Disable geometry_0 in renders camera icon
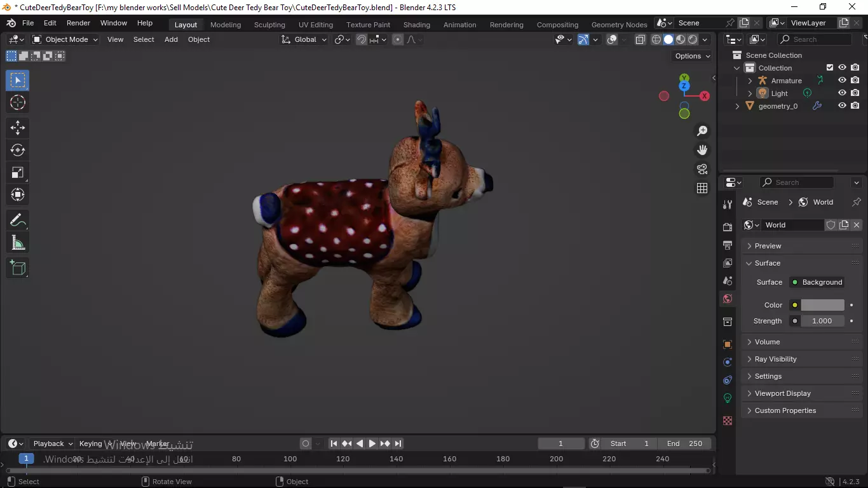868x488 pixels. 855,106
